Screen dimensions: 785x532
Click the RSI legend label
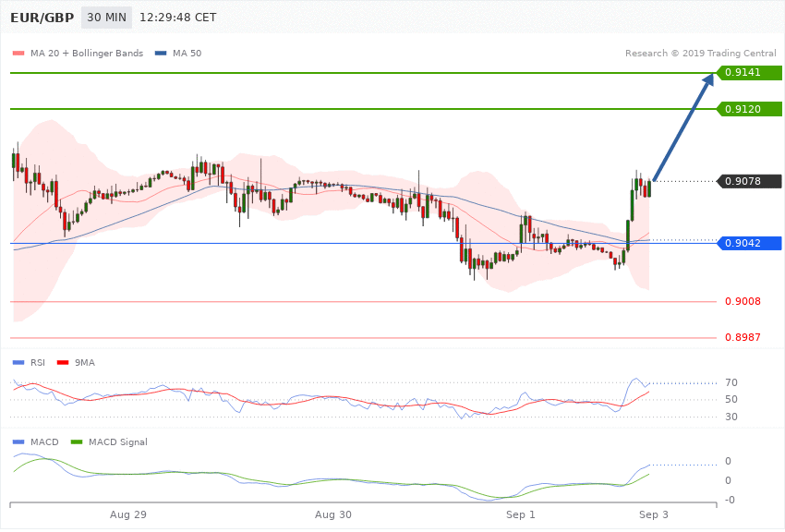(x=38, y=362)
